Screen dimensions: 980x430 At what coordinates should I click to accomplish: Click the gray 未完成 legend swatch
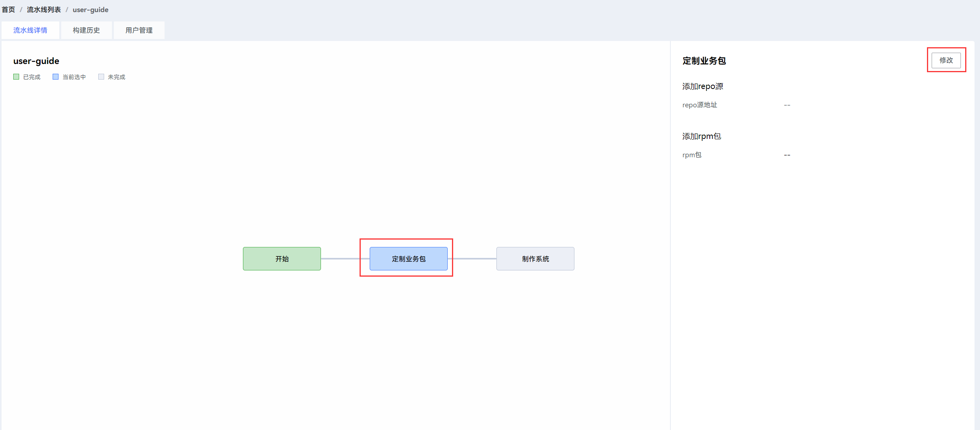[x=101, y=77]
